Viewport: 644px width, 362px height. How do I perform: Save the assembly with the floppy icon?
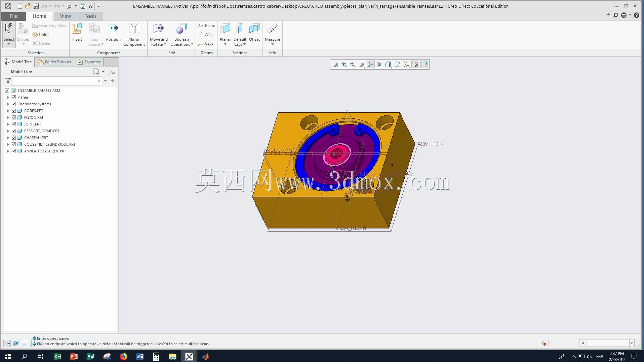click(x=36, y=6)
